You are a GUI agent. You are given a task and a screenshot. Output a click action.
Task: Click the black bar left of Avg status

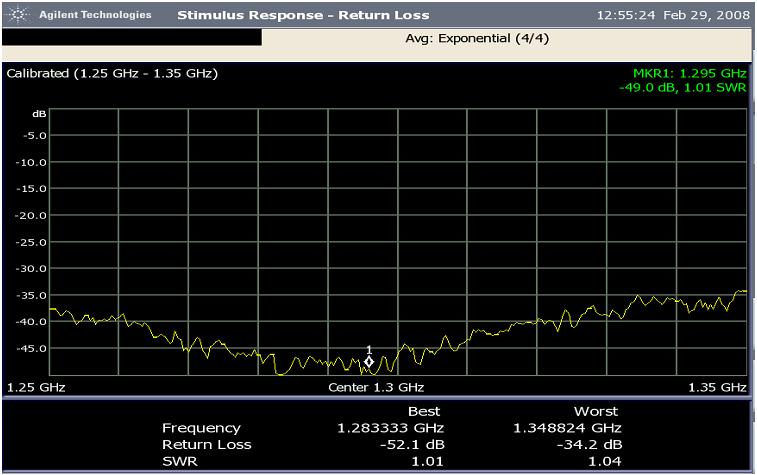tap(132, 38)
